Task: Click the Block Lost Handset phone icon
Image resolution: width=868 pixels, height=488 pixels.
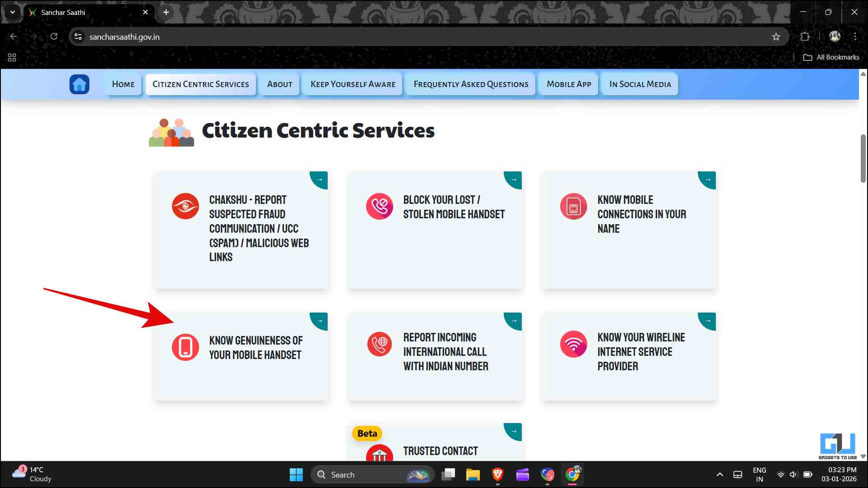Action: coord(379,206)
